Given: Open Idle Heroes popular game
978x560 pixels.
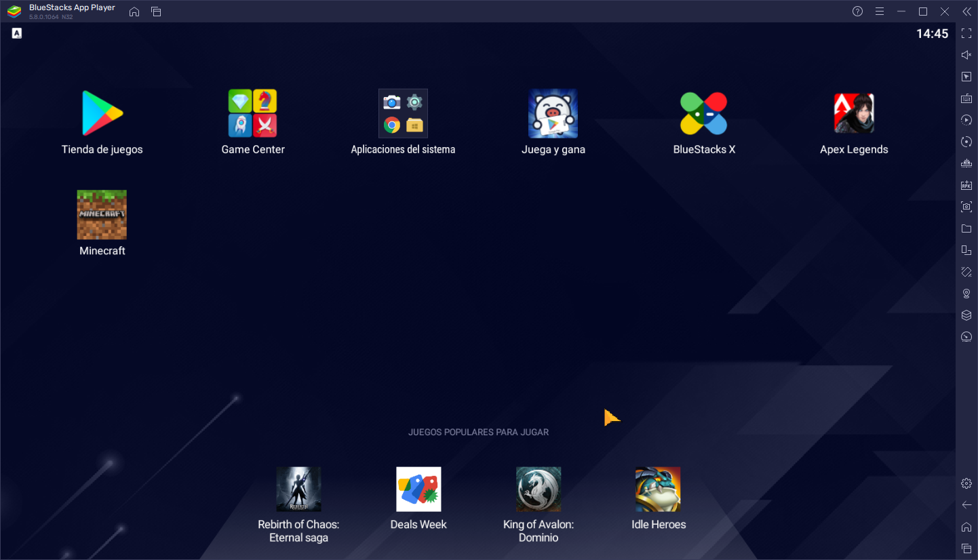Looking at the screenshot, I should click(x=658, y=489).
